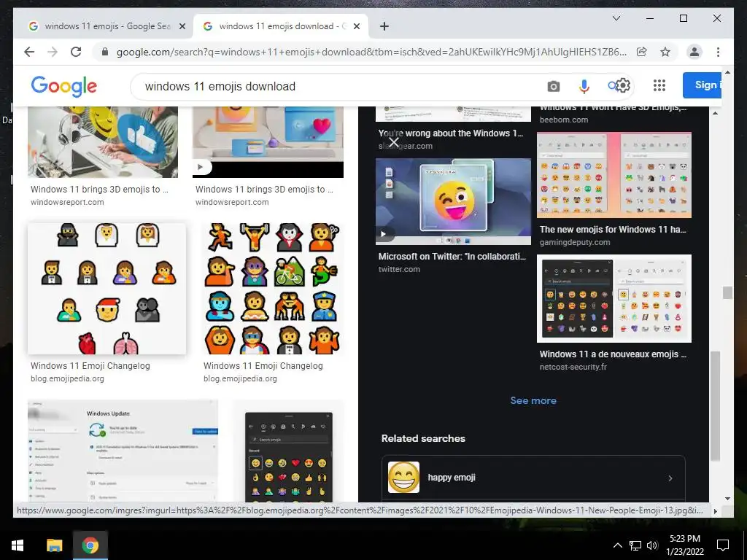Click gamingdeputy.com source text
The height and width of the screenshot is (560, 747).
(575, 242)
